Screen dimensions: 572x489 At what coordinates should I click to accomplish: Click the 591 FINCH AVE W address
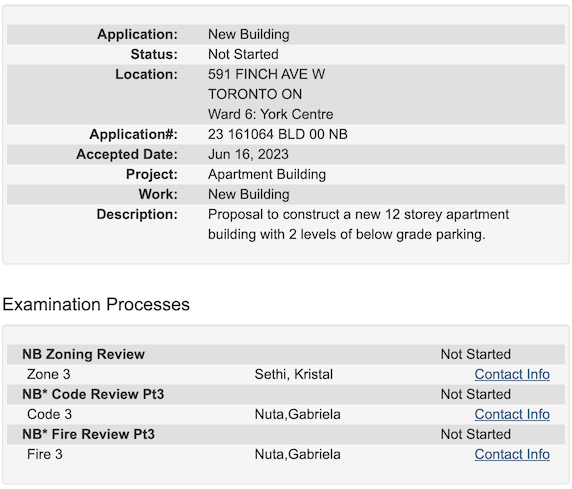point(266,74)
